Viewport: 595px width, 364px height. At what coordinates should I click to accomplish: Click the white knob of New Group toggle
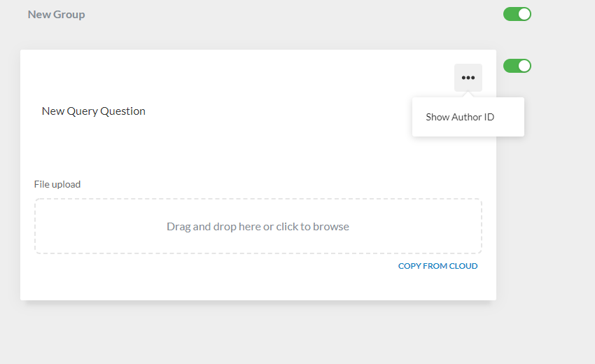click(524, 14)
